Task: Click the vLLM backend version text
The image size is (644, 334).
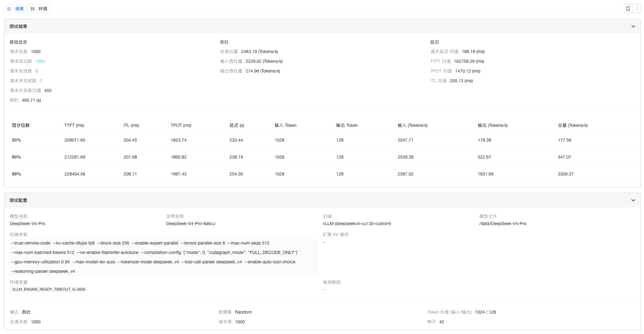Action: tap(357, 224)
